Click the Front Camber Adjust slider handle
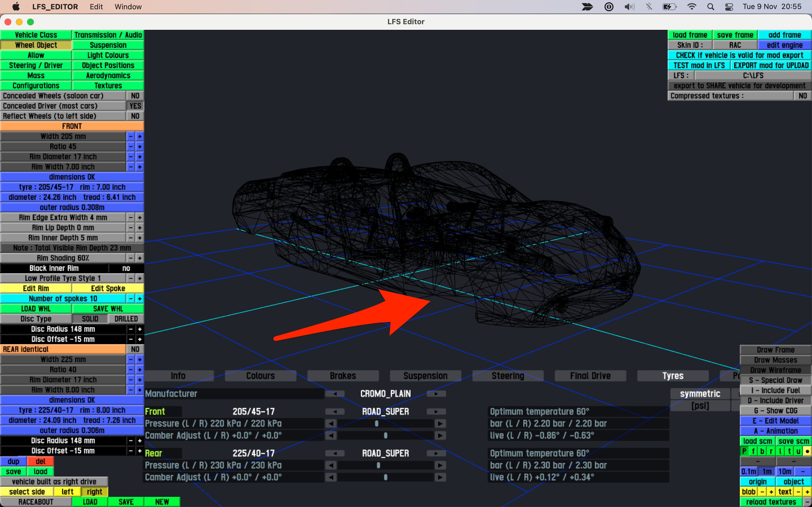The height and width of the screenshot is (507, 812). [x=385, y=435]
